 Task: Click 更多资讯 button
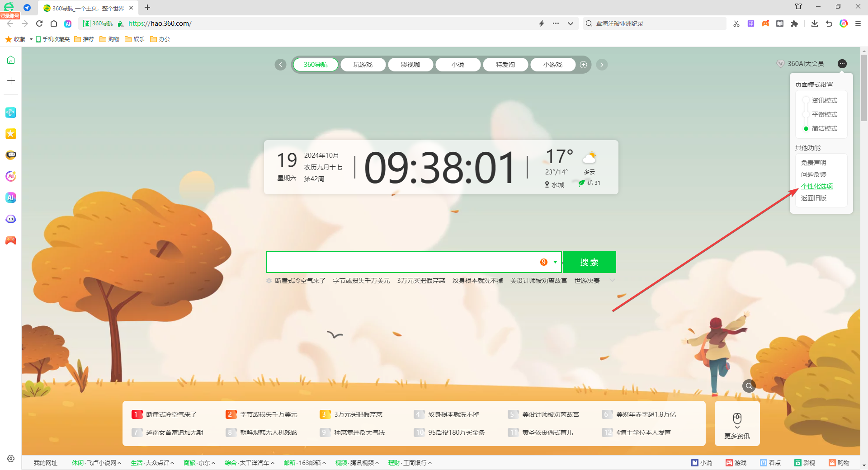click(x=737, y=423)
